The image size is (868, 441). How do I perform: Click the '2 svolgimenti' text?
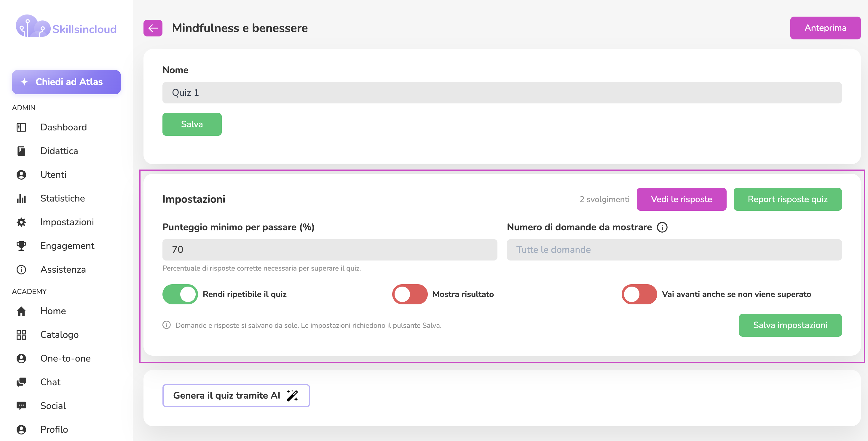[x=604, y=199]
